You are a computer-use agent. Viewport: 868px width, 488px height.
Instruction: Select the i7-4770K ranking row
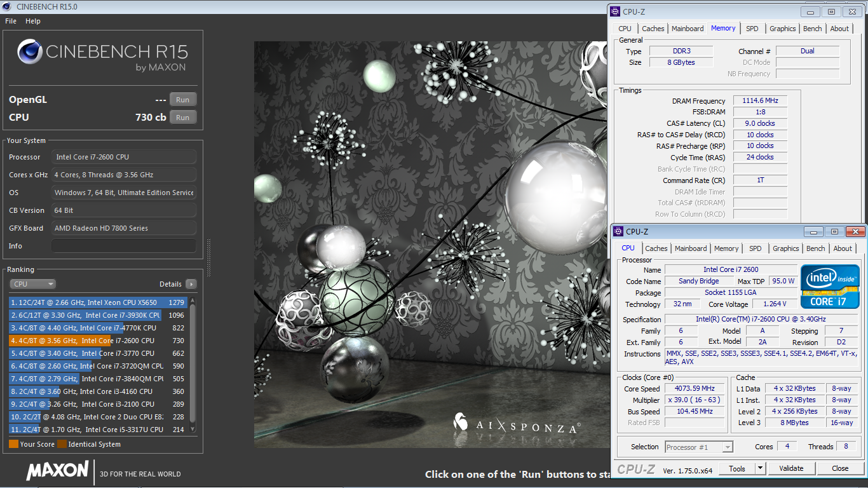[x=98, y=328]
